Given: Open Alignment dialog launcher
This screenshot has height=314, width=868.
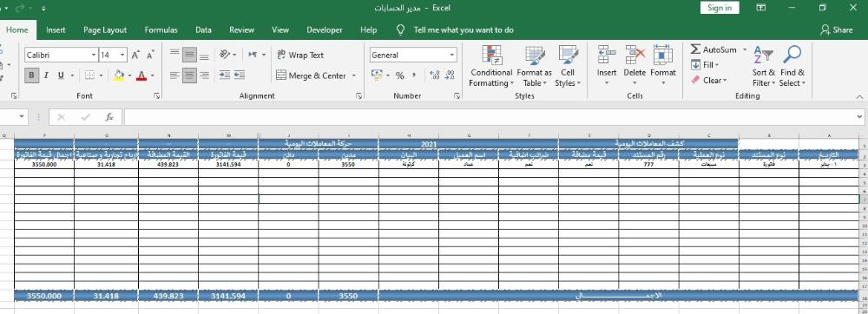Looking at the screenshot, I should (359, 96).
